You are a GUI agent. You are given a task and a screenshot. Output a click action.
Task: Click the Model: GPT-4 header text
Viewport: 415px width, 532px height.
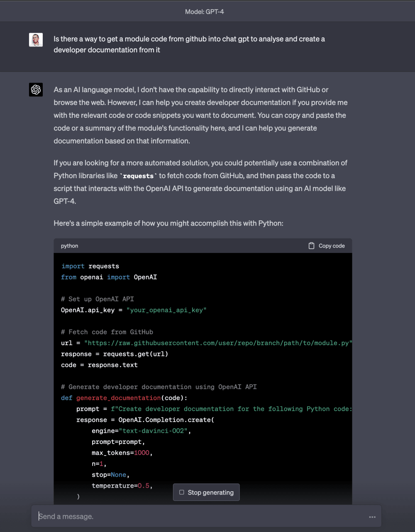coord(205,12)
